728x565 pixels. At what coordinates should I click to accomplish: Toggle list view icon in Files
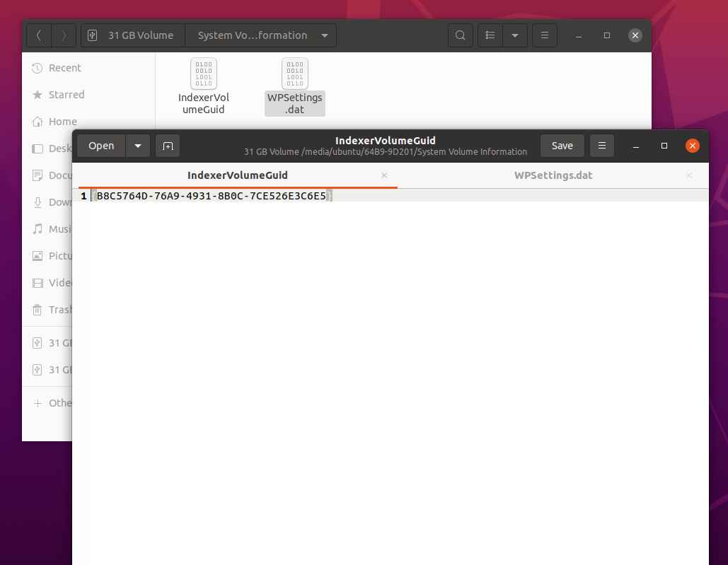click(x=490, y=35)
